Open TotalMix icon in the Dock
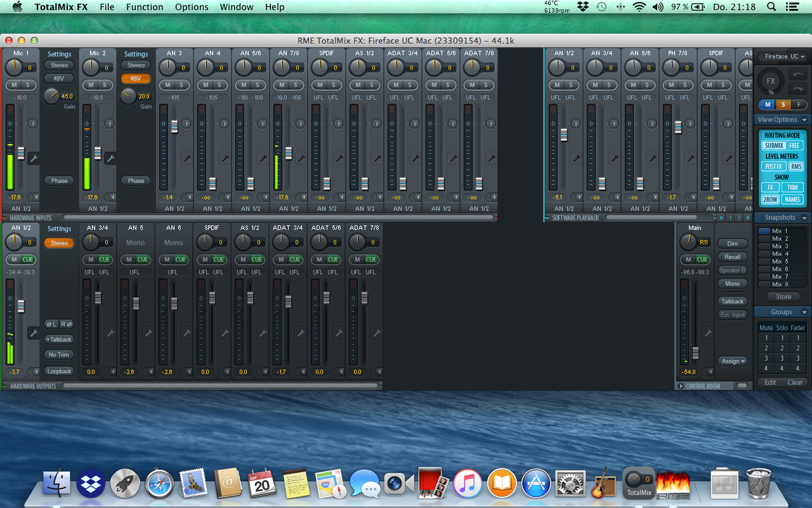 (x=639, y=483)
